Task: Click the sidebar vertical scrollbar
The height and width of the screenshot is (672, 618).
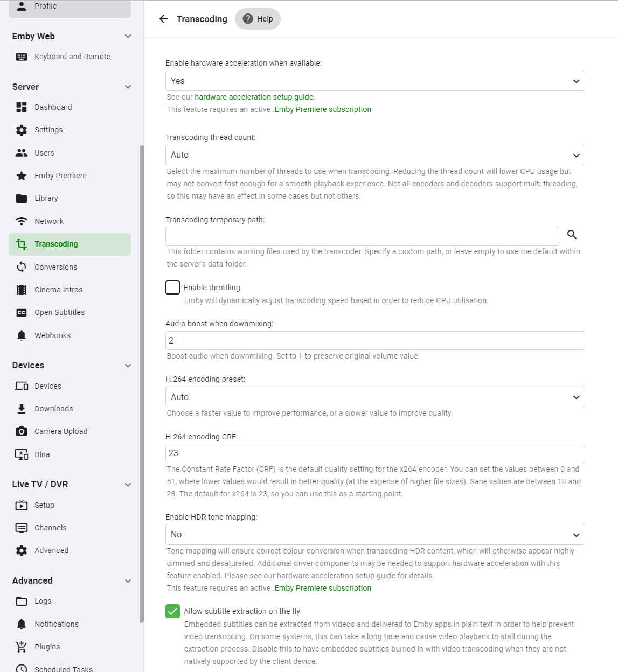Action: click(142, 377)
